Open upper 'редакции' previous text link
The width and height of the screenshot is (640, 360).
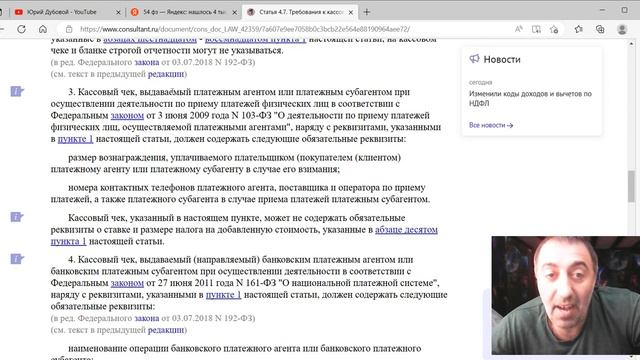[166, 74]
